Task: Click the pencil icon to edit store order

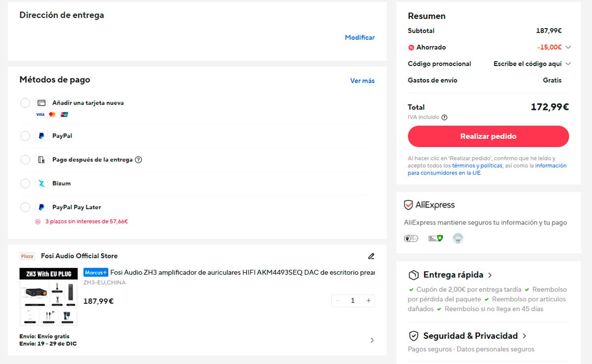Action: coord(371,256)
